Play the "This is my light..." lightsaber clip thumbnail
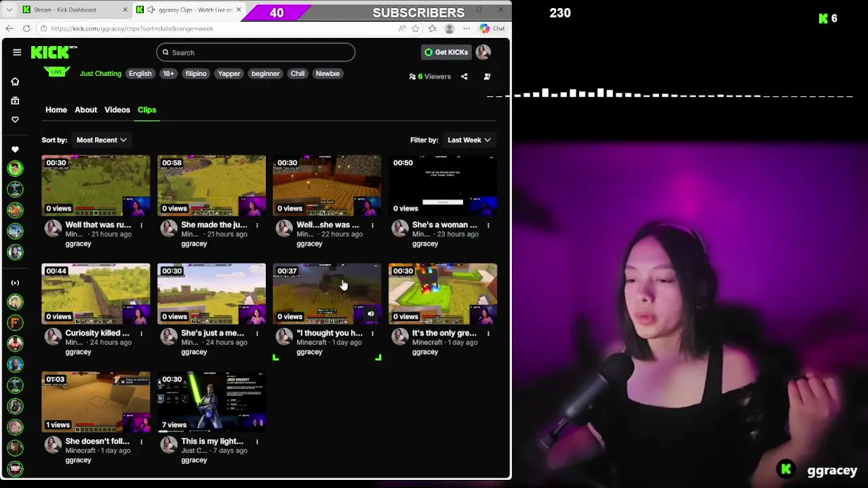The height and width of the screenshot is (488, 868). (x=212, y=402)
